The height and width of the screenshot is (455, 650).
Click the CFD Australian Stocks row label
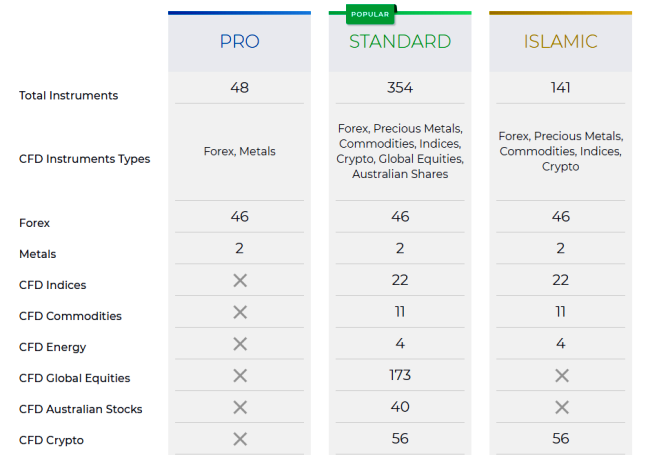point(80,409)
